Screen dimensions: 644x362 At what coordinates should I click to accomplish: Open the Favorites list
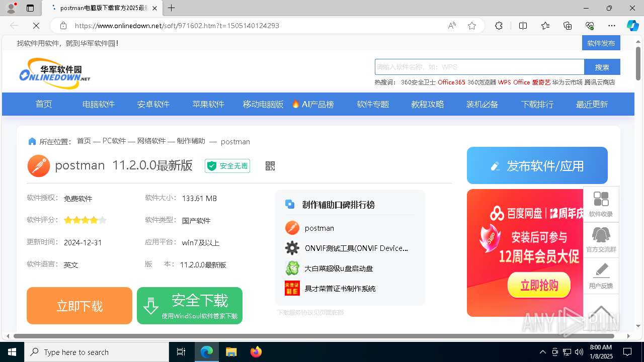pos(545,26)
